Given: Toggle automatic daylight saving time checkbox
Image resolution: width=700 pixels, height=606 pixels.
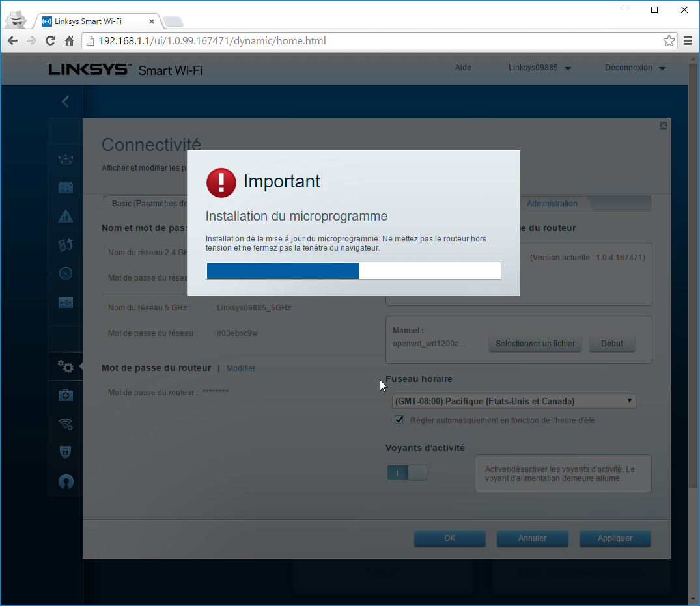Looking at the screenshot, I should pyautogui.click(x=399, y=420).
